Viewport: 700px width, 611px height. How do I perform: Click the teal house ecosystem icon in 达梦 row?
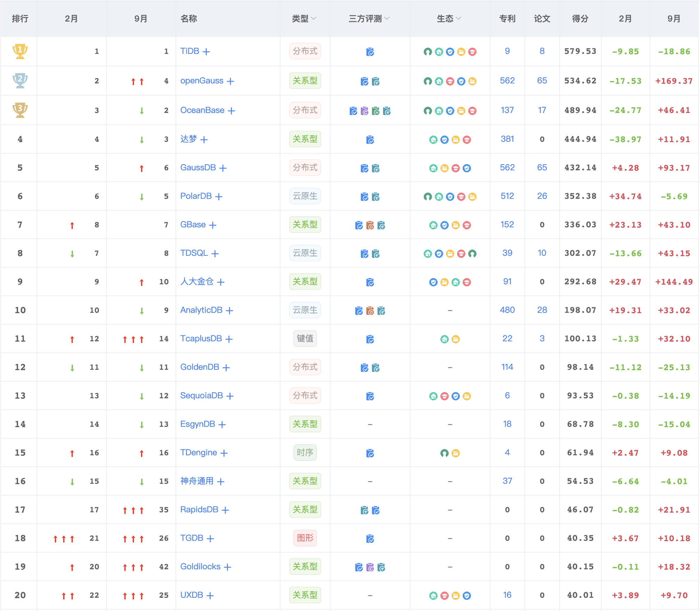pyautogui.click(x=433, y=140)
